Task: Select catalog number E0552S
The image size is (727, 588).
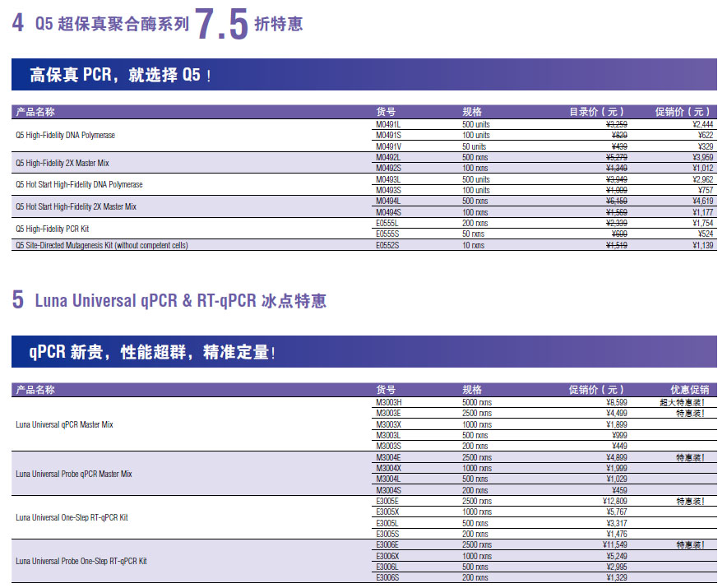Action: pyautogui.click(x=387, y=245)
